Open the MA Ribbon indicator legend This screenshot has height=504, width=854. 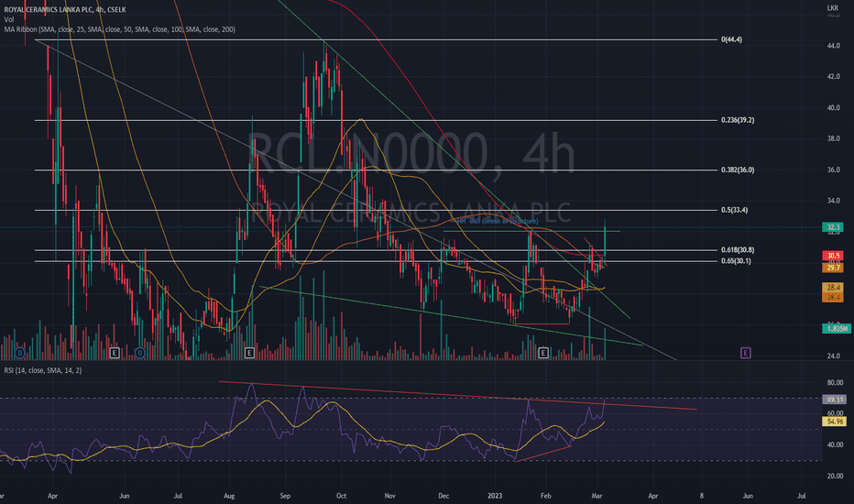coord(119,29)
